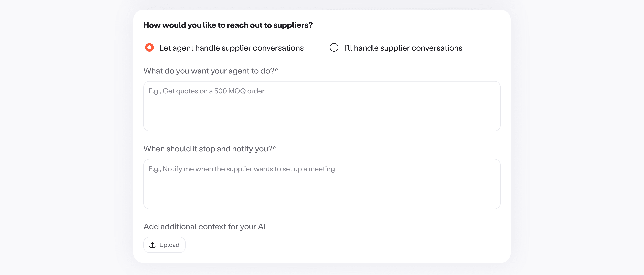Click the upload arrow icon

click(x=152, y=245)
